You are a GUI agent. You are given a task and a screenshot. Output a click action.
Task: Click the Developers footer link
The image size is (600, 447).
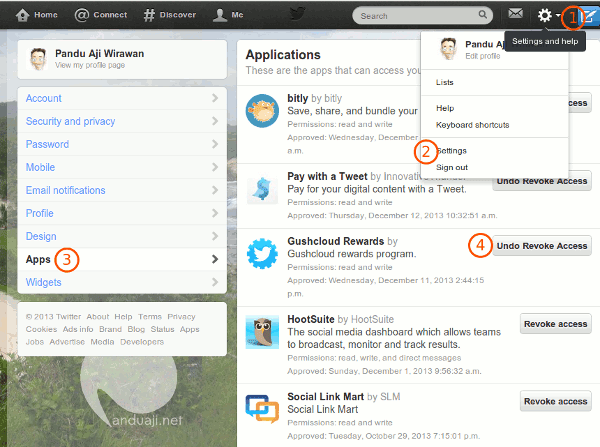(x=142, y=342)
